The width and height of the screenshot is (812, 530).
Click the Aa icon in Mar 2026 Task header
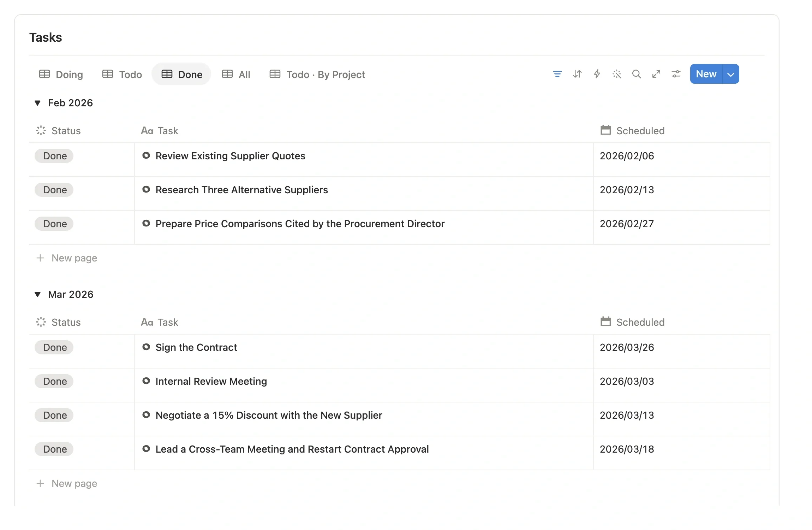[x=147, y=322]
